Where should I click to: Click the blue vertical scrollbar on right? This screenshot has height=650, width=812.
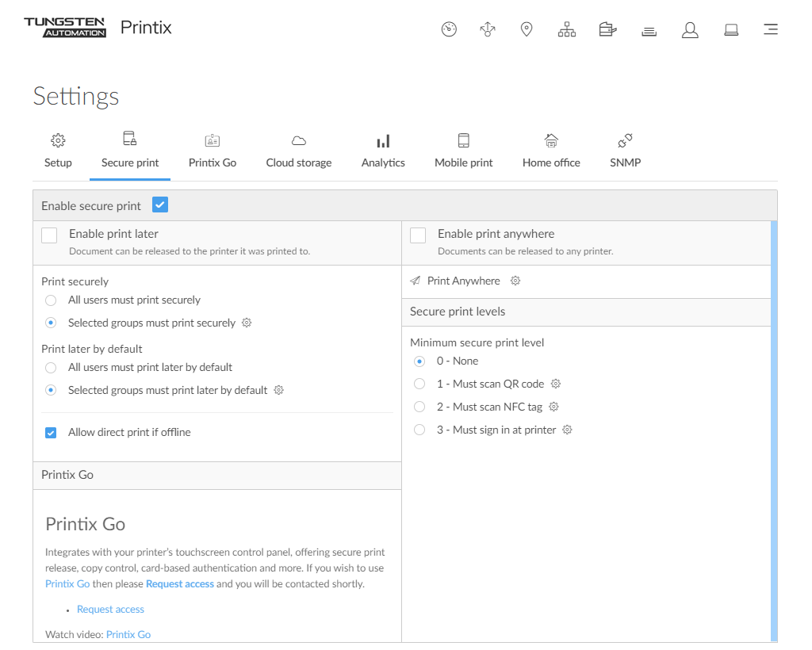tap(774, 428)
